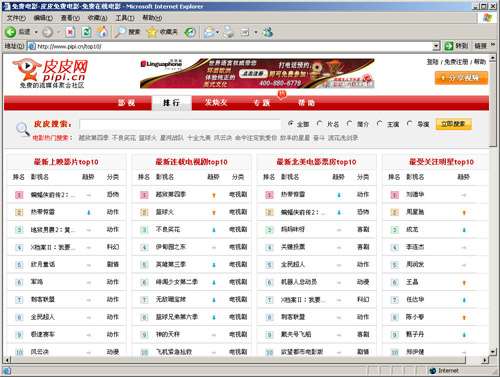Click the Print icon in toolbar
500x377 pixels.
click(x=229, y=32)
